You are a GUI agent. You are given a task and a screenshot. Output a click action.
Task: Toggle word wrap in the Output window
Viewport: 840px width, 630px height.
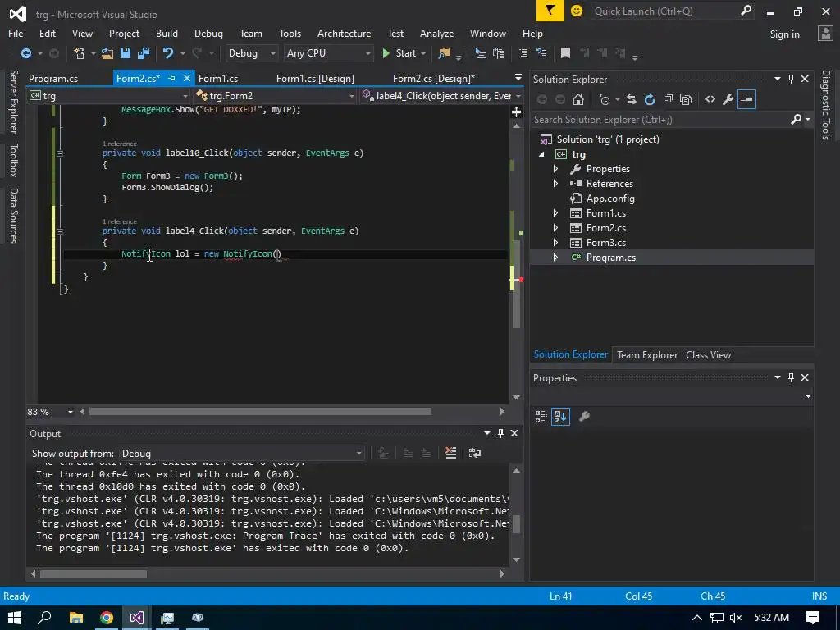(475, 453)
